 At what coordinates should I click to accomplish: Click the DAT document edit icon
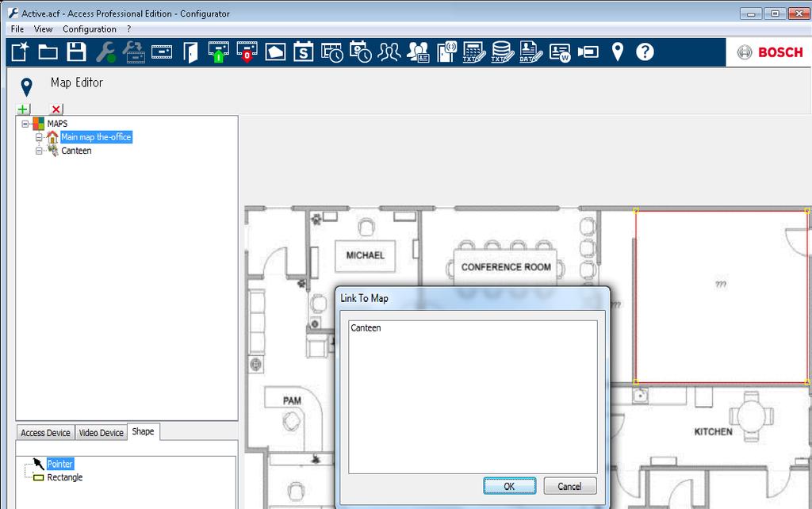point(530,52)
